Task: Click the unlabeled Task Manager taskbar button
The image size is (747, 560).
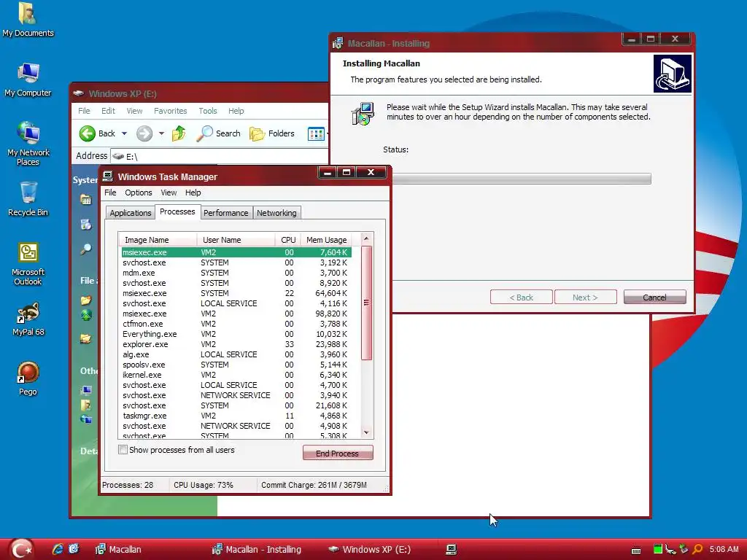Action: coord(452,550)
